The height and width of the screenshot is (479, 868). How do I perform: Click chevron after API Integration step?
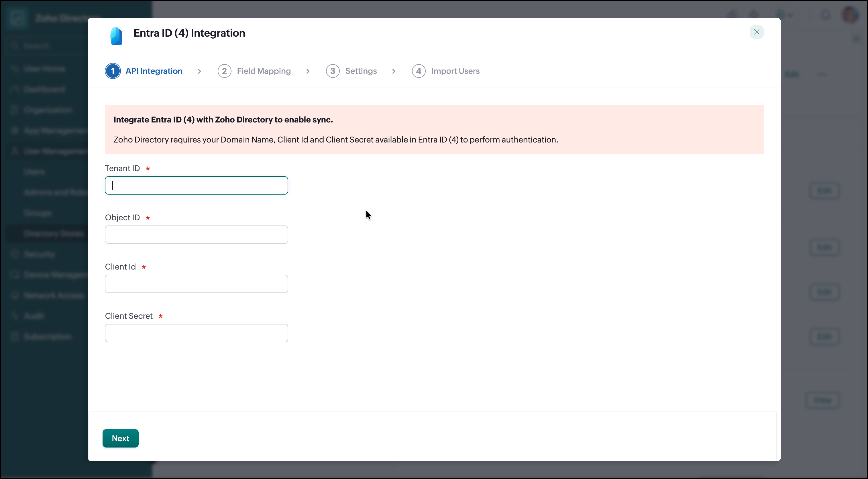(199, 71)
